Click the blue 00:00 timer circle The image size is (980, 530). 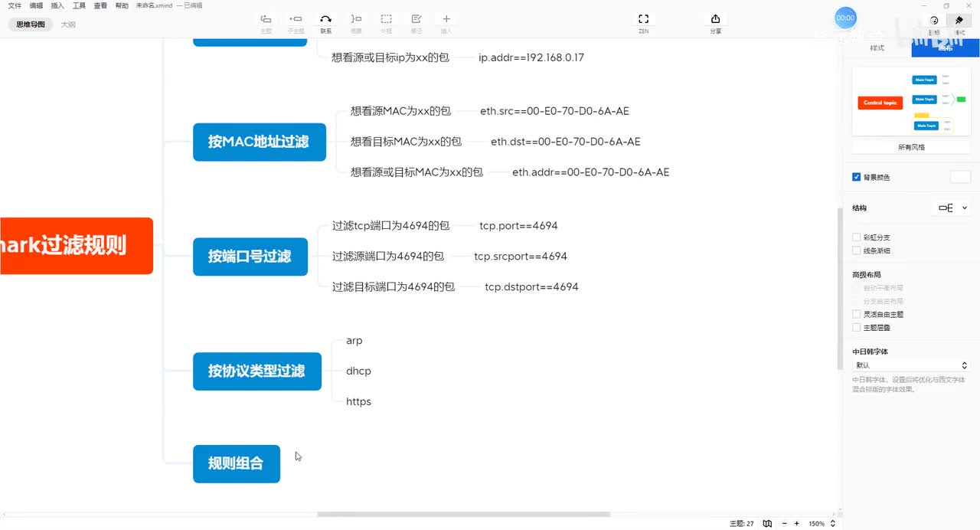point(845,18)
